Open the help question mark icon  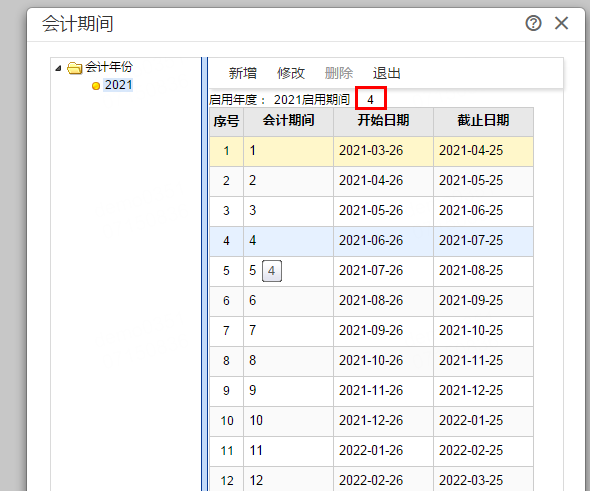pos(533,23)
